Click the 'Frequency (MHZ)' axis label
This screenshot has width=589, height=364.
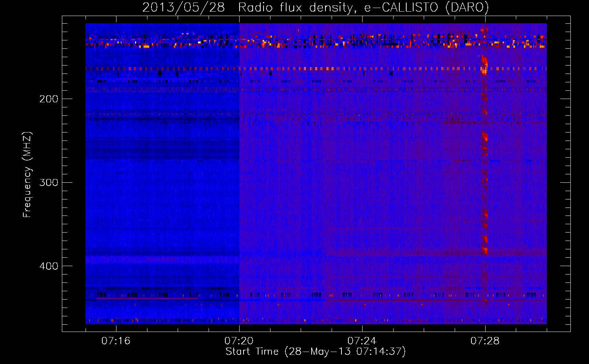click(x=27, y=174)
